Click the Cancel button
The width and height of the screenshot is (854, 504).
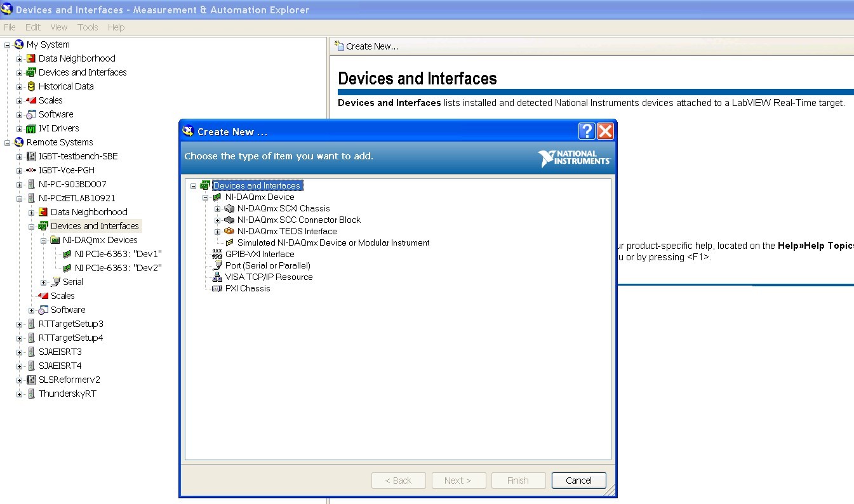579,481
